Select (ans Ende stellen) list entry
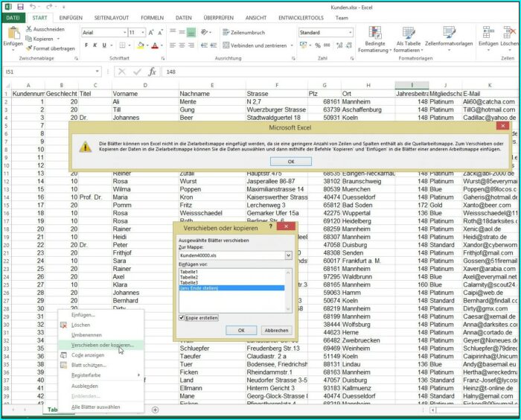 coord(231,288)
